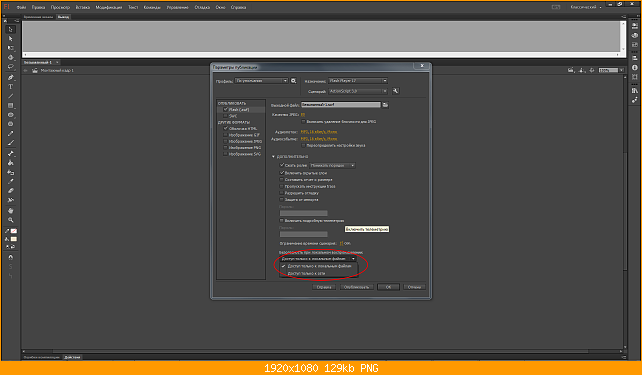Click the ActionScript settings wrench icon

(x=396, y=91)
